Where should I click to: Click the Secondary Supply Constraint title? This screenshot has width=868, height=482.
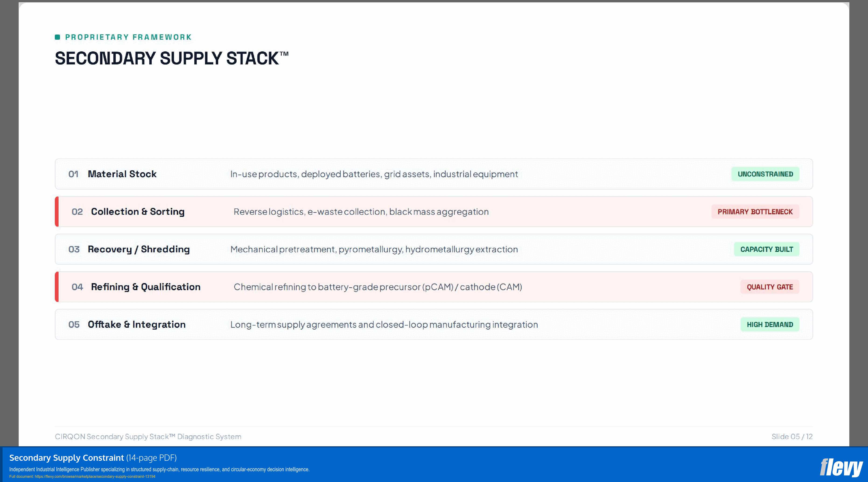click(x=66, y=458)
